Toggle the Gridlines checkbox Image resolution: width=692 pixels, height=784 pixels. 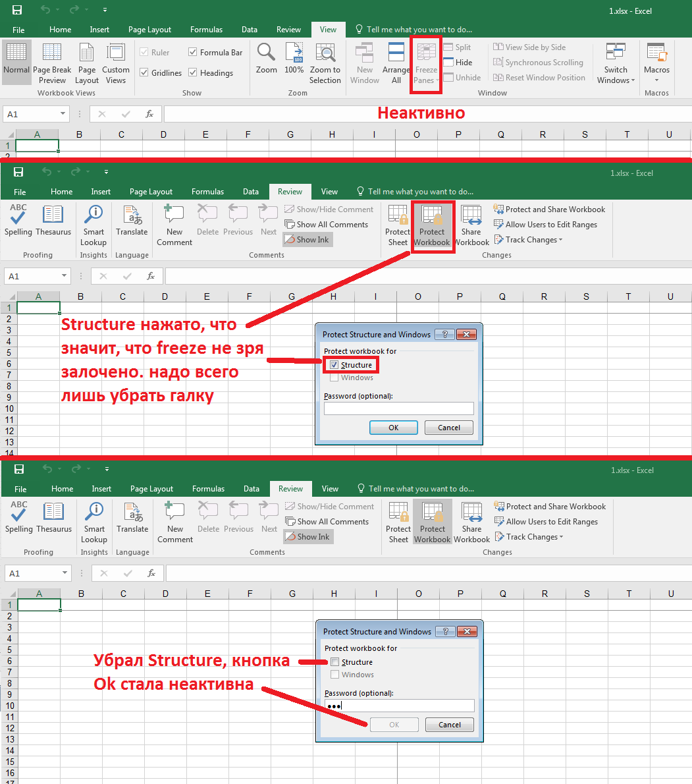coord(144,72)
